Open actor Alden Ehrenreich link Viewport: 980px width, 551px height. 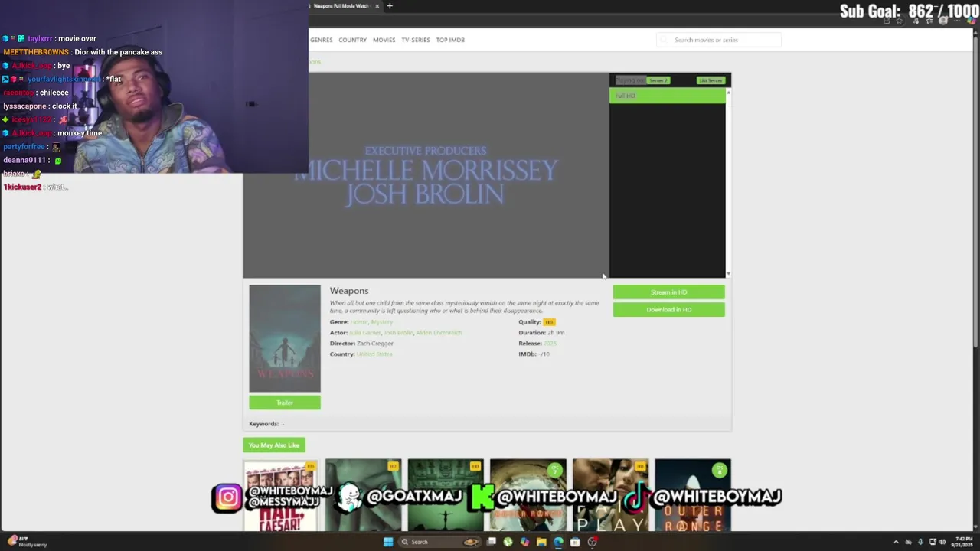(x=439, y=333)
